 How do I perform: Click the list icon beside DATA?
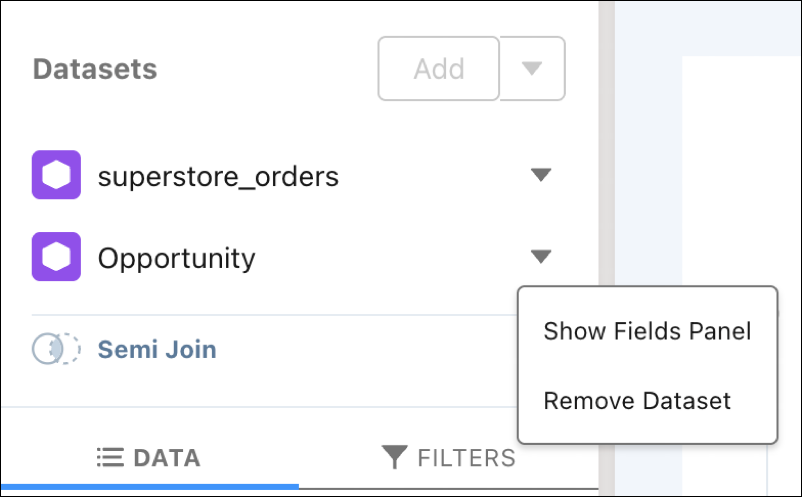coord(110,458)
